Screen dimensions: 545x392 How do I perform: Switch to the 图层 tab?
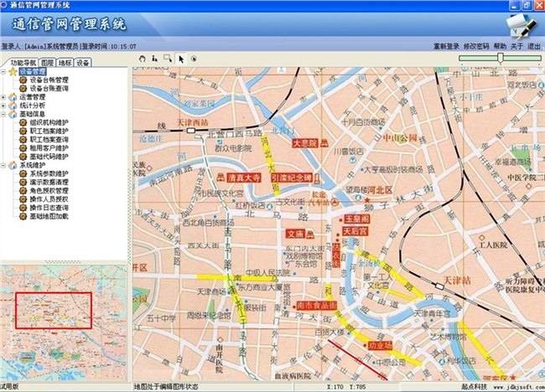47,63
